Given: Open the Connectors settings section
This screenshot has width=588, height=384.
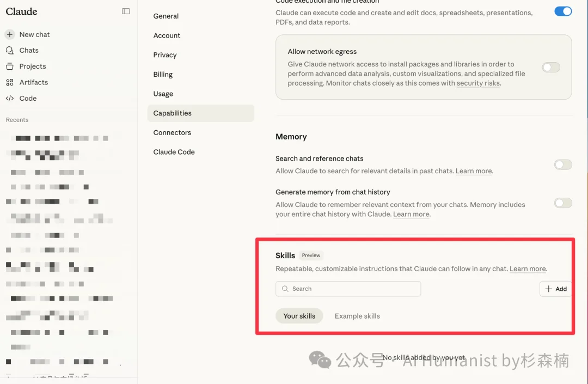Looking at the screenshot, I should pyautogui.click(x=172, y=132).
